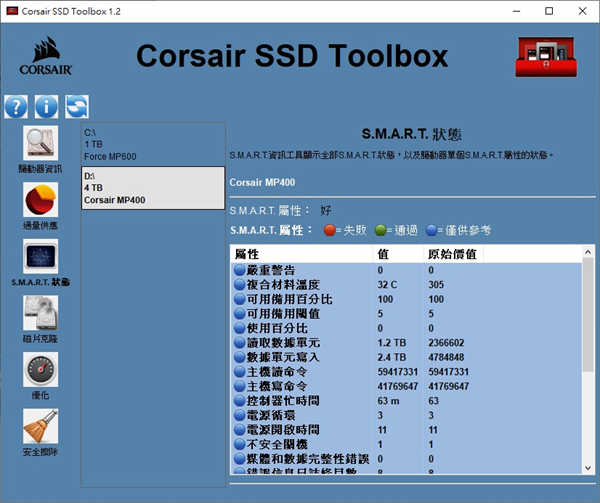This screenshot has width=600, height=503.
Task: Click the blue Info icon
Action: [x=46, y=107]
